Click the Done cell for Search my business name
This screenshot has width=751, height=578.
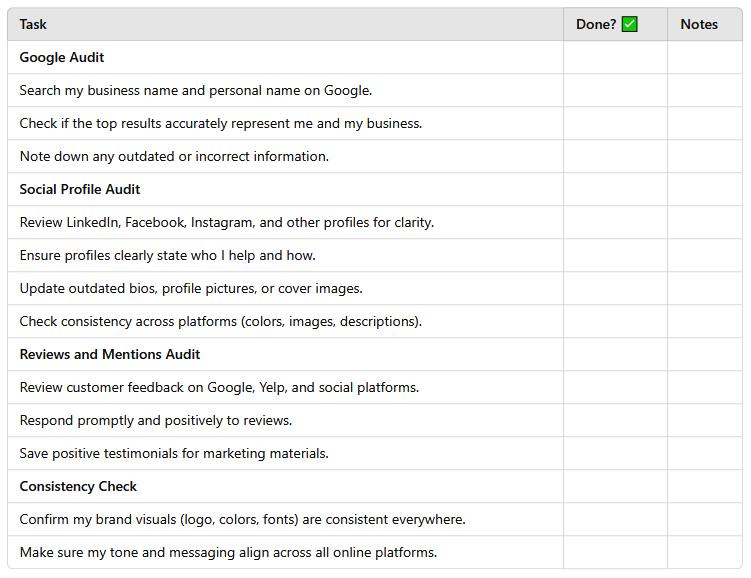click(615, 90)
